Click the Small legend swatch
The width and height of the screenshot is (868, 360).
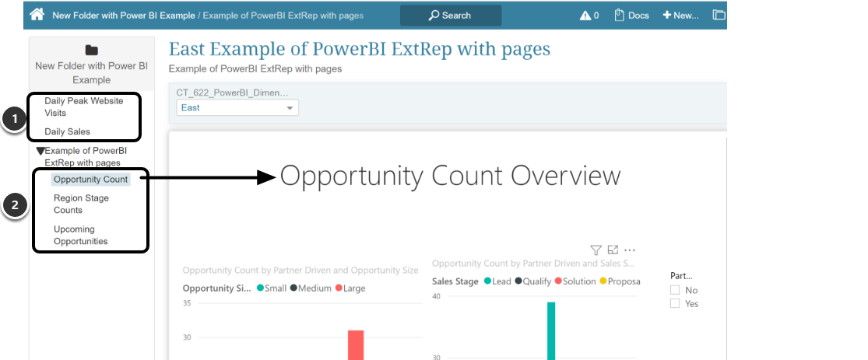coord(260,288)
